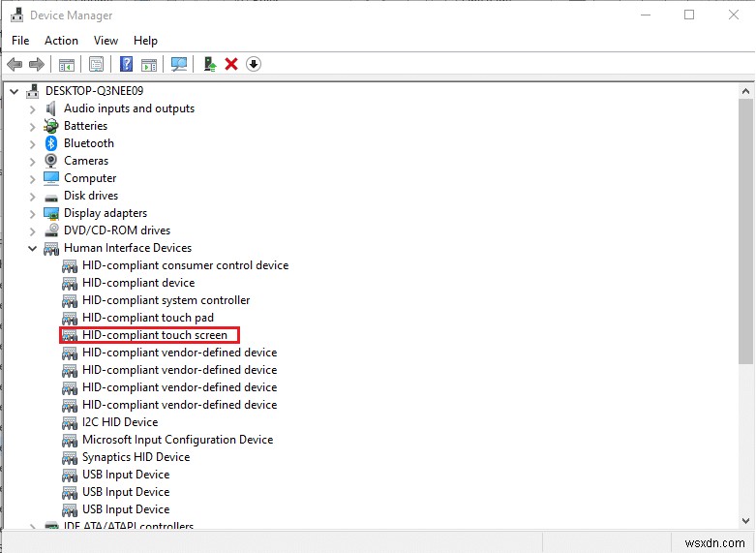Viewport: 756px width, 553px height.
Task: Collapse the DESKTOP-Q3NEE09 root node
Action: [x=14, y=91]
